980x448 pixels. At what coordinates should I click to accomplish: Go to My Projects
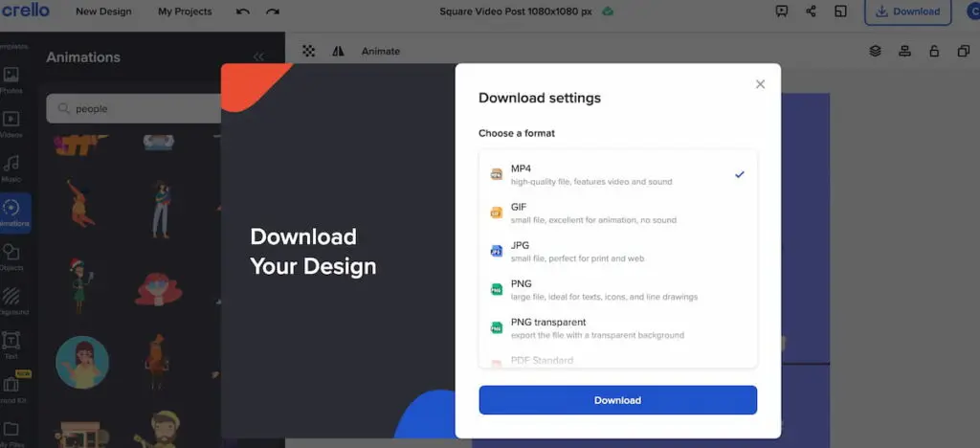point(185,11)
